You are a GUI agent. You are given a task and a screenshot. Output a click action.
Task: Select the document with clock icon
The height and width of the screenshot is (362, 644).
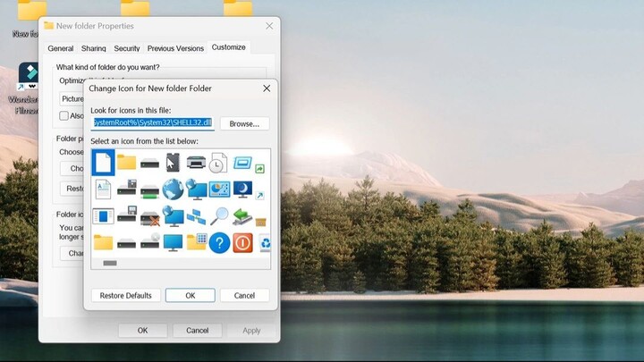tap(218, 163)
